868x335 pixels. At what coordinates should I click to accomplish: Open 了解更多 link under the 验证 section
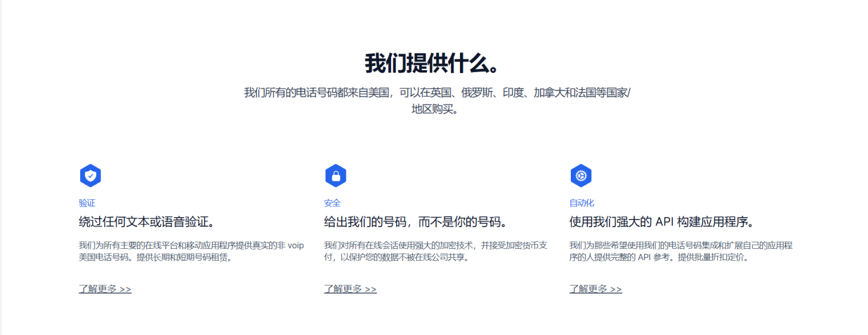click(105, 289)
